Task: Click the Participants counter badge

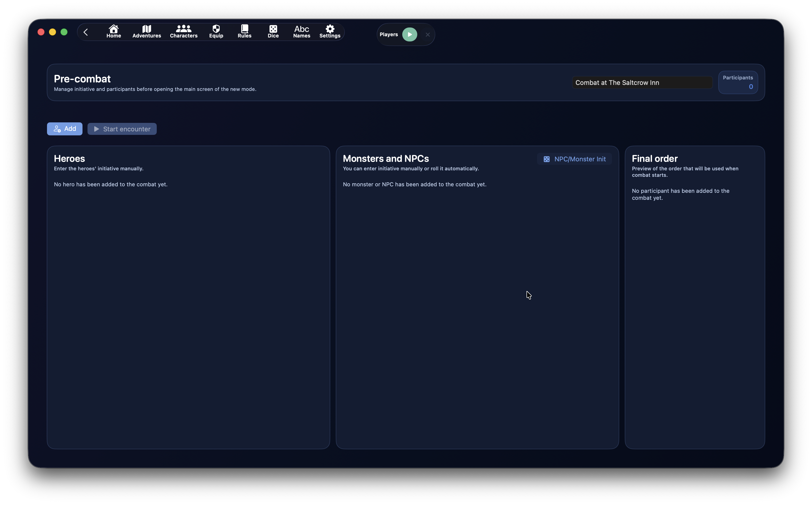Action: pyautogui.click(x=738, y=82)
